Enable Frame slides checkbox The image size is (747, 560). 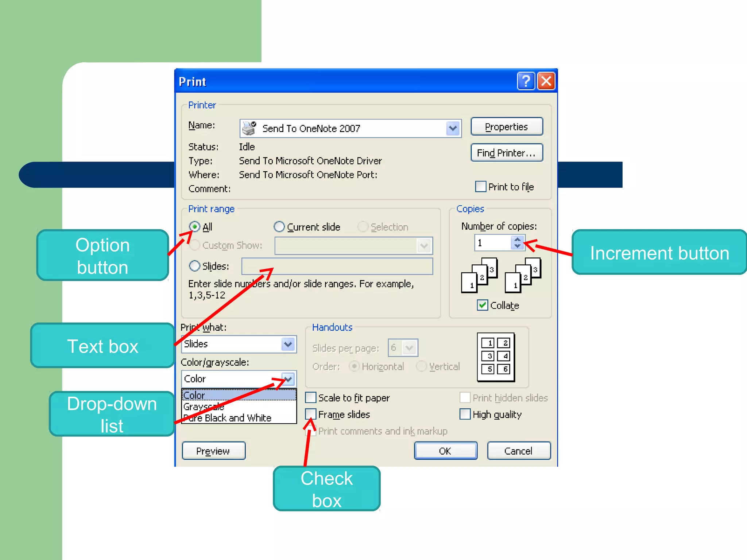click(x=310, y=414)
